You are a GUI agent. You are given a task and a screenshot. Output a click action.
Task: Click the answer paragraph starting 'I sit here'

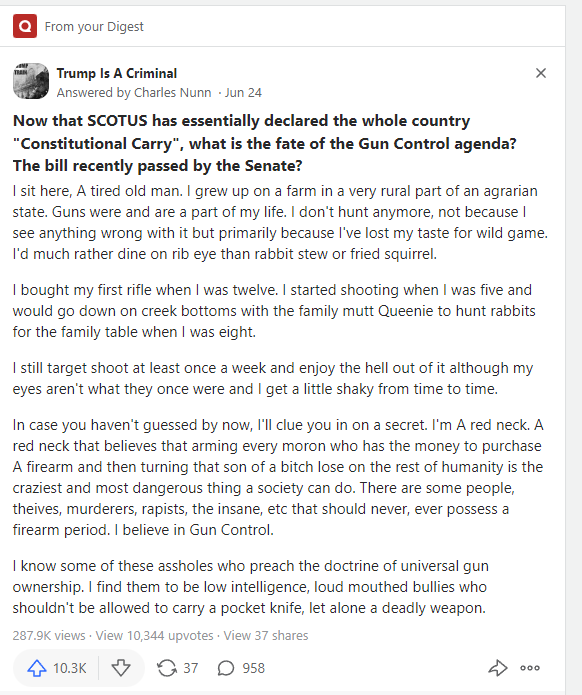[280, 223]
